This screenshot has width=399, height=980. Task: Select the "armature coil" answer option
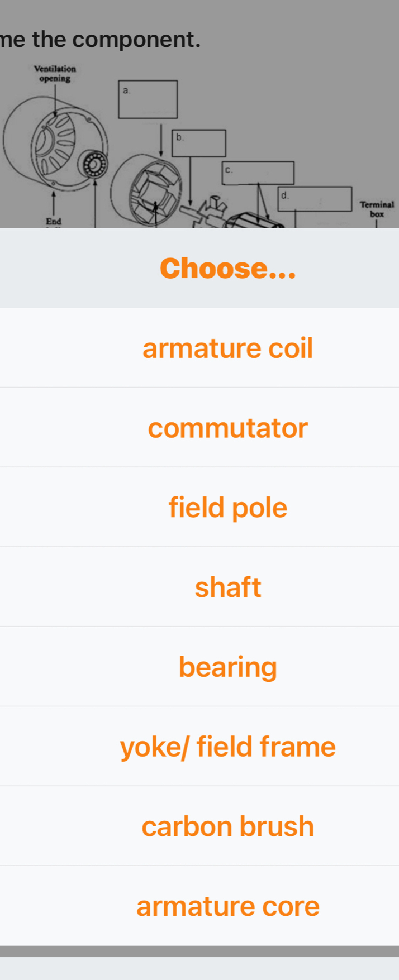coord(227,348)
